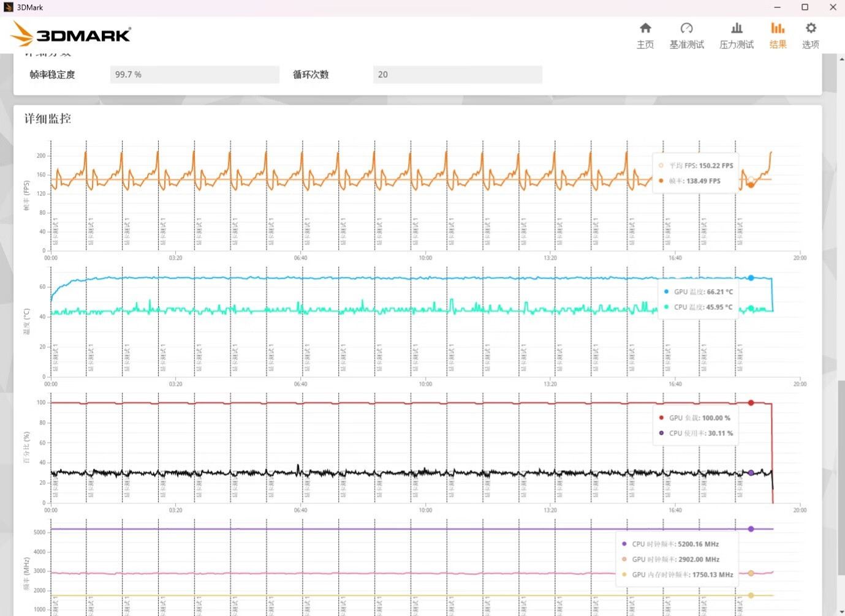Click the 详细监控 heading
Screen dimensions: 845x616
coord(48,119)
